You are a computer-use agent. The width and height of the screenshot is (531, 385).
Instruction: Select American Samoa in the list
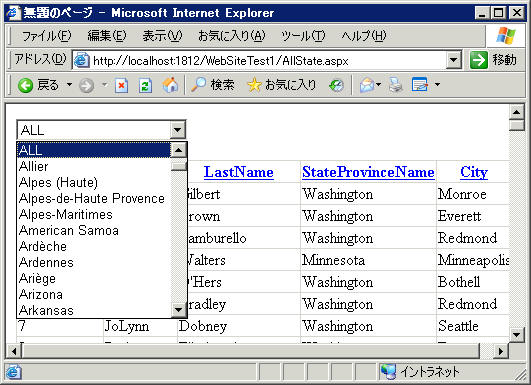94,230
